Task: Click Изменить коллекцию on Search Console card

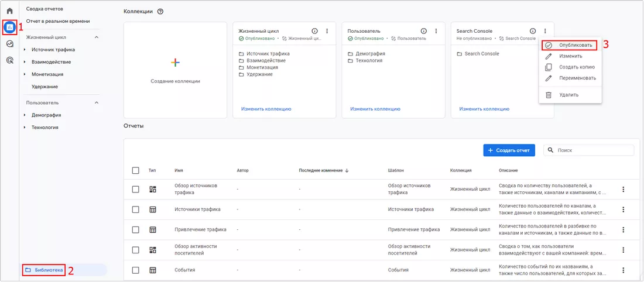Action: (x=484, y=109)
